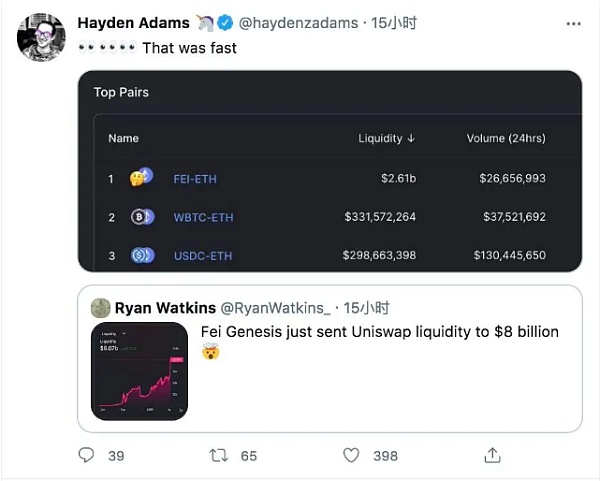This screenshot has width=600, height=481.
Task: Open the USDC-ETH pair link
Action: click(202, 255)
